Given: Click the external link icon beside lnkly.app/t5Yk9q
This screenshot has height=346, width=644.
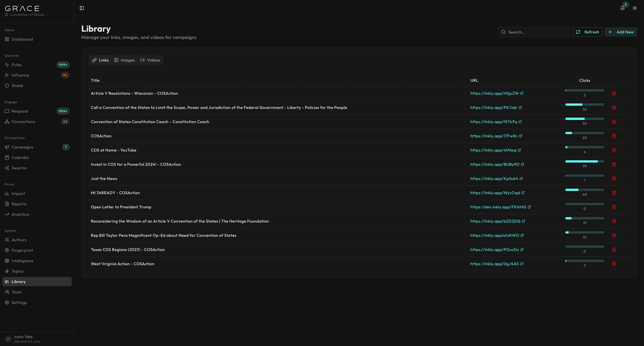Looking at the screenshot, I should pos(520,122).
